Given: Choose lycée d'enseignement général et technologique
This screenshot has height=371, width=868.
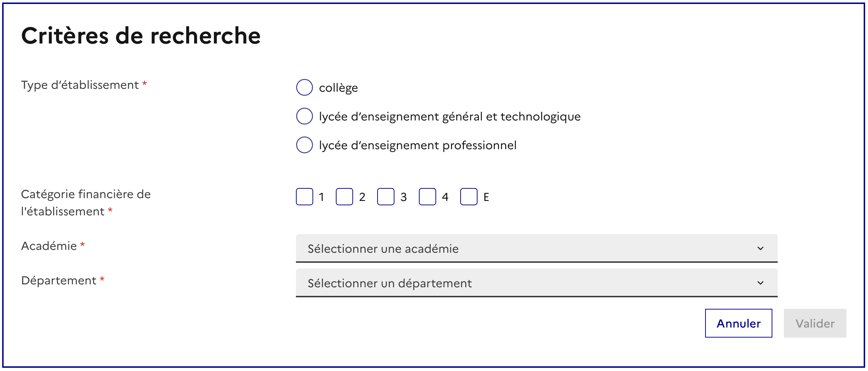Looking at the screenshot, I should [x=304, y=116].
